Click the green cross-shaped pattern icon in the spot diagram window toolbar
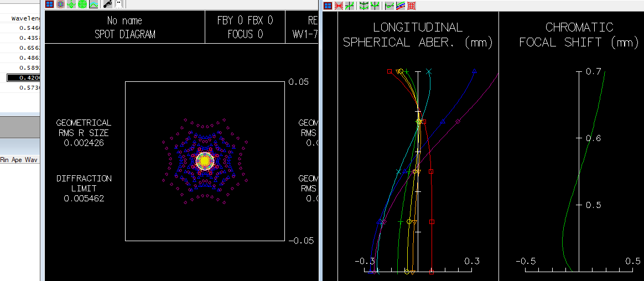The image size is (644, 281). pyautogui.click(x=71, y=4)
